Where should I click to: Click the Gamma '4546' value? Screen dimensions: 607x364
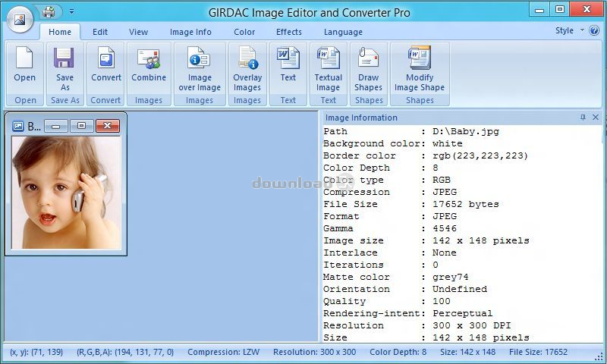tap(445, 228)
